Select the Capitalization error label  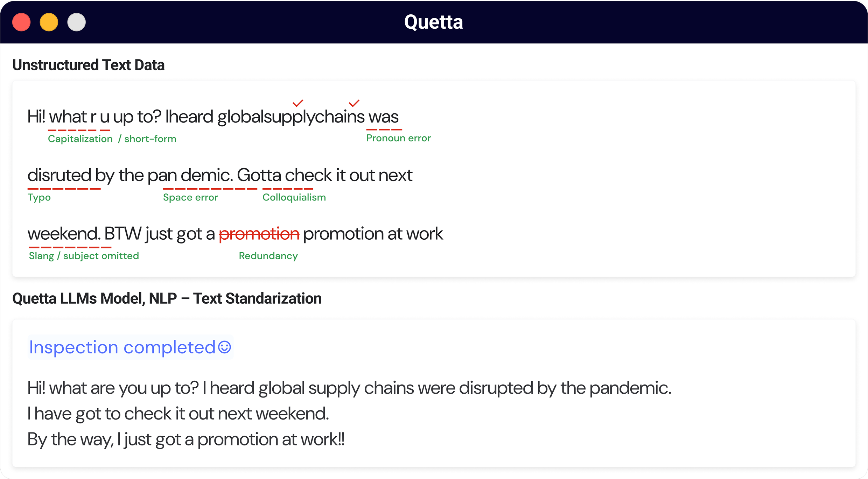tap(80, 139)
